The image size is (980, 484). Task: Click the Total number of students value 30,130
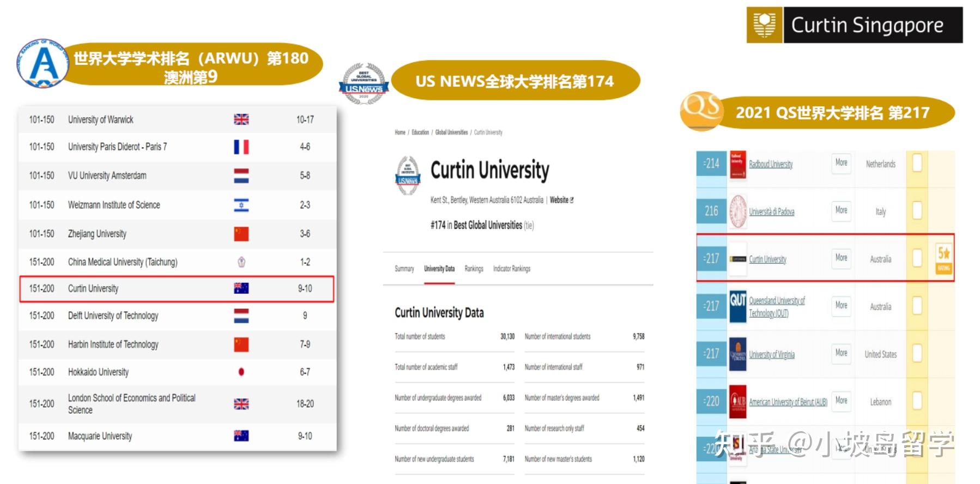pyautogui.click(x=507, y=336)
